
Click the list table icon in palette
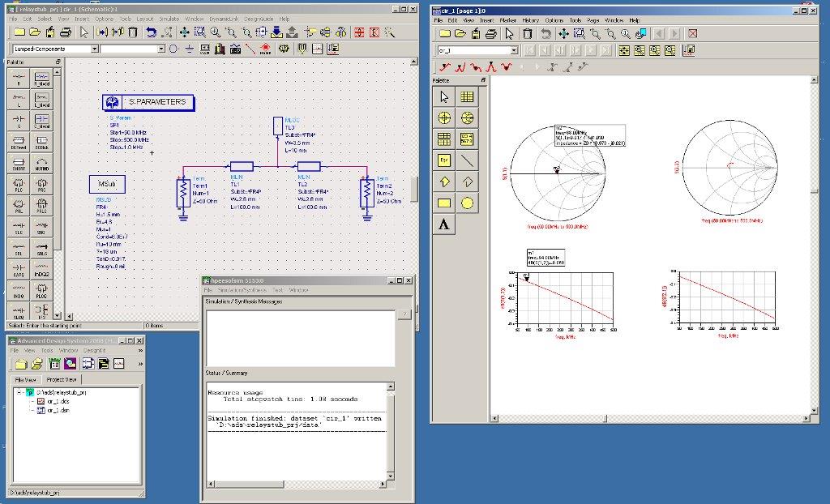coord(444,139)
